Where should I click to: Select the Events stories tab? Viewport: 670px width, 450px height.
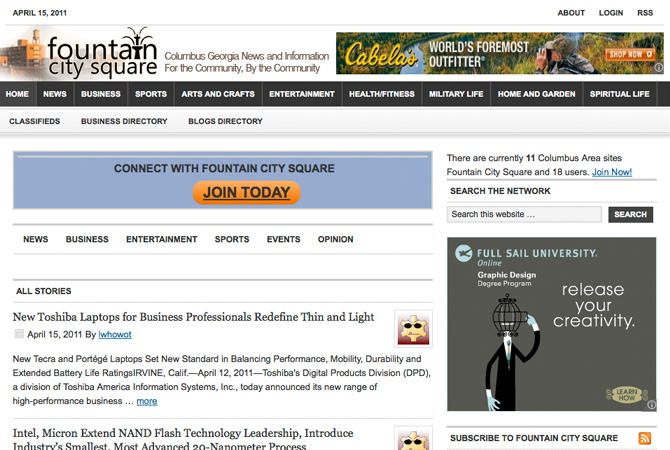(283, 239)
